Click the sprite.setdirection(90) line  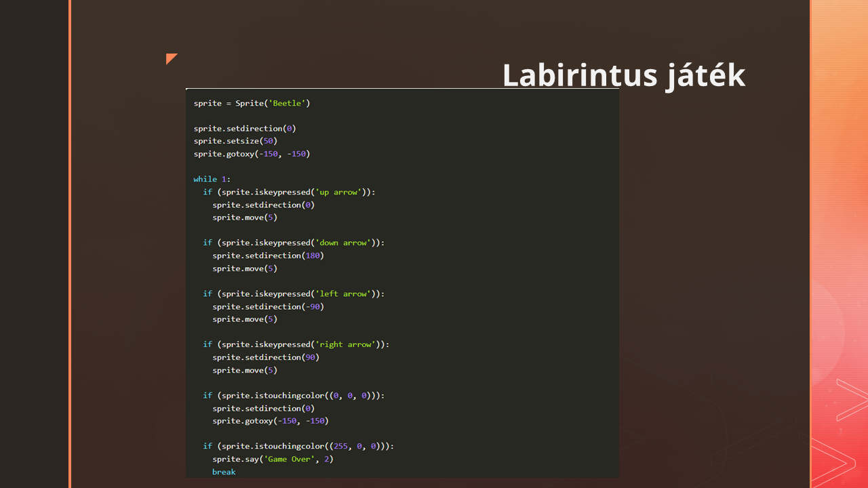click(266, 357)
